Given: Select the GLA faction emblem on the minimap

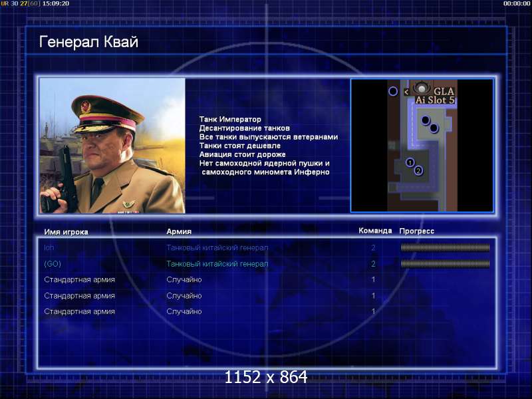Looking at the screenshot, I should (422, 88).
